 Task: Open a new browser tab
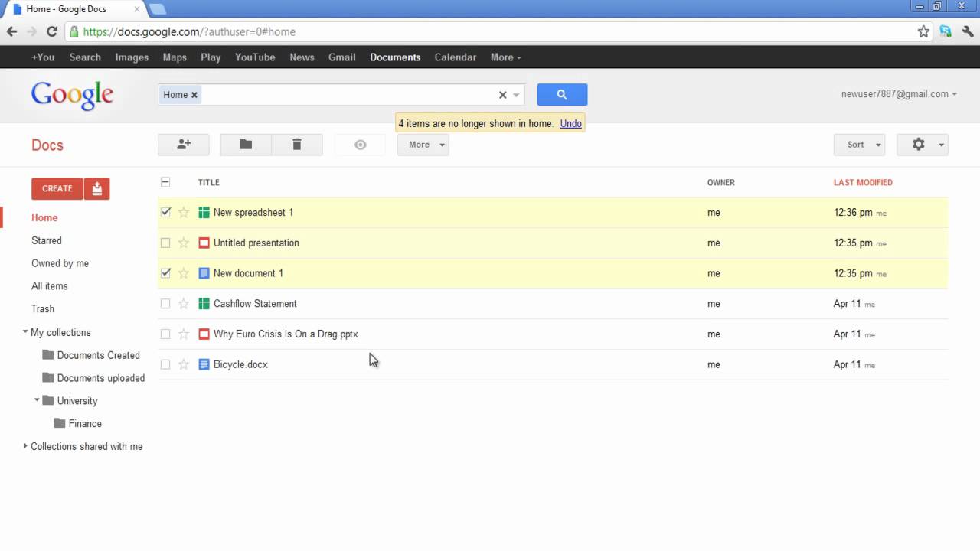coord(157,9)
